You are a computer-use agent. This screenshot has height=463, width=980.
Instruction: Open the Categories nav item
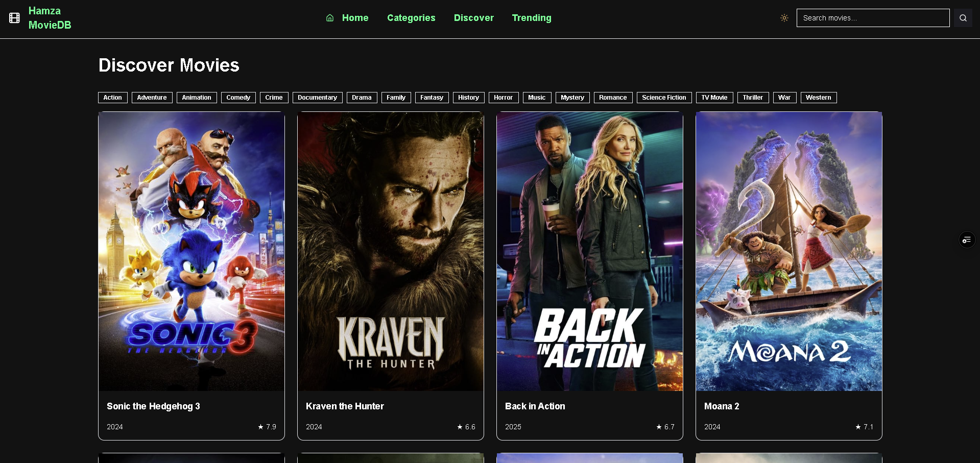411,18
